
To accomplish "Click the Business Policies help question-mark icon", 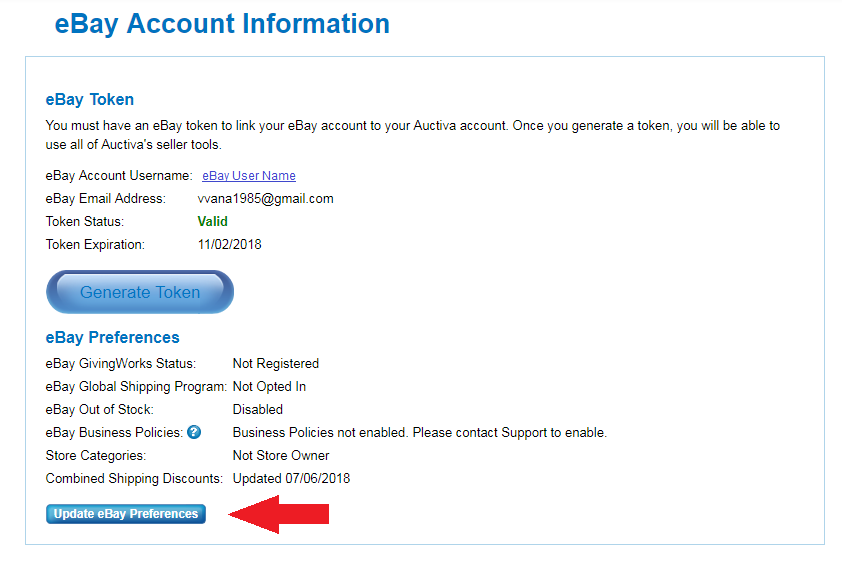I will (x=194, y=432).
